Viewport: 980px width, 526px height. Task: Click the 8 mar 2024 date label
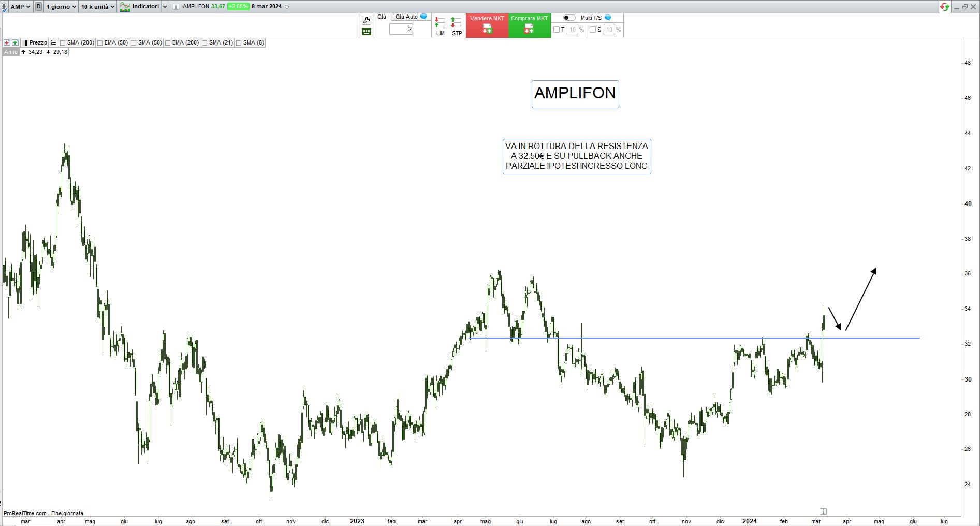tap(267, 7)
